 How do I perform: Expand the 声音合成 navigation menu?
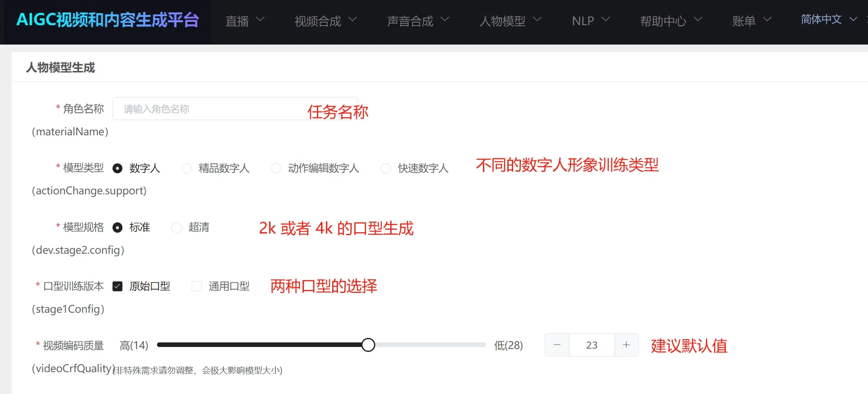point(418,21)
